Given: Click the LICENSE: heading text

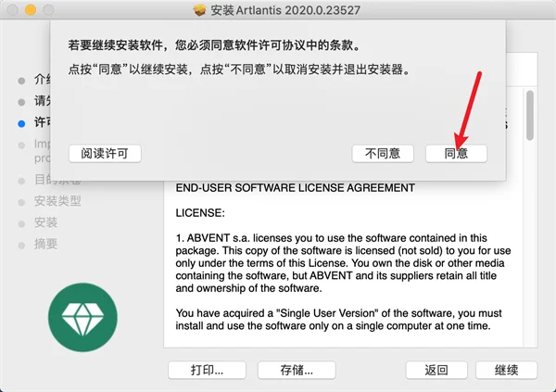Looking at the screenshot, I should point(200,213).
